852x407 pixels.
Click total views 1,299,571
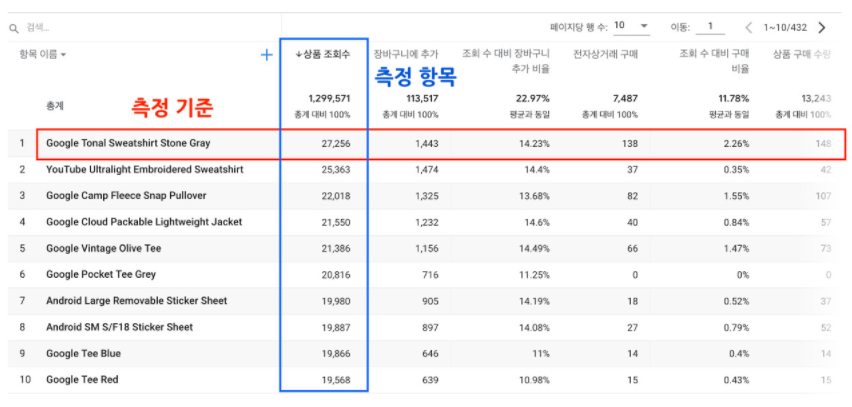pyautogui.click(x=329, y=98)
